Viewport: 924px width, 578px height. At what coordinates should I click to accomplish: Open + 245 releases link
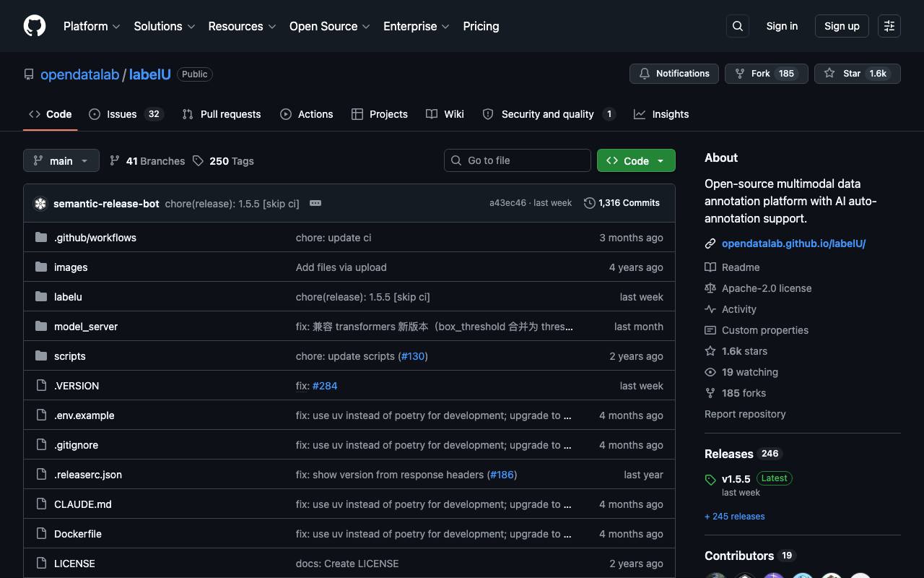tap(735, 517)
